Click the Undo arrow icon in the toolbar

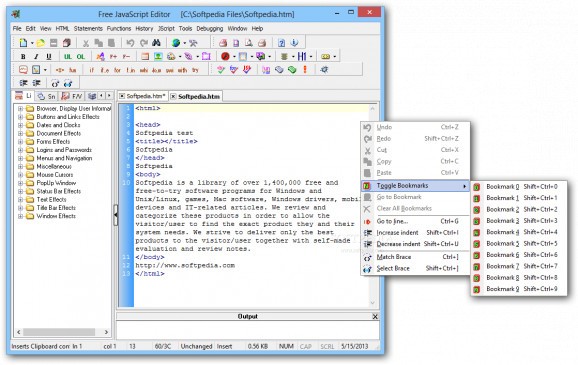tap(130, 43)
